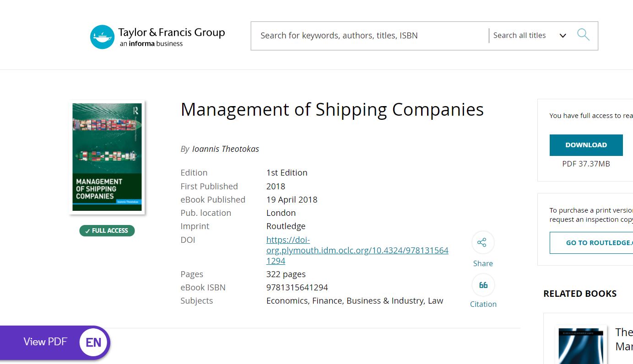Click the Citation quote-mark icon
Image resolution: width=633 pixels, height=364 pixels.
tap(483, 285)
